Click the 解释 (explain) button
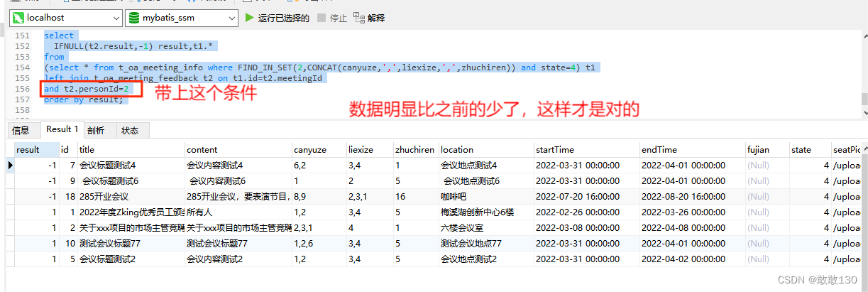This screenshot has width=868, height=292. (x=369, y=18)
